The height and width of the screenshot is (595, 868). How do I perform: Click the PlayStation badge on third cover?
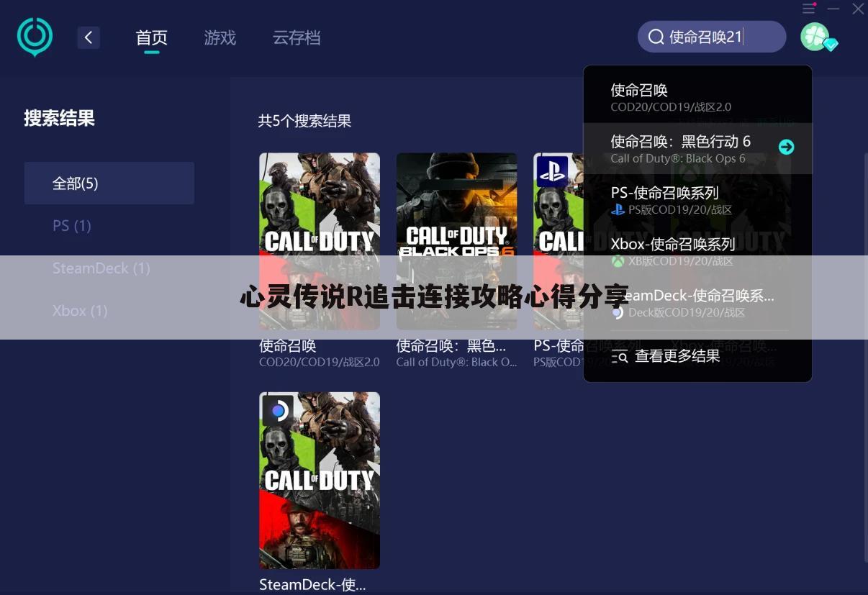click(552, 171)
